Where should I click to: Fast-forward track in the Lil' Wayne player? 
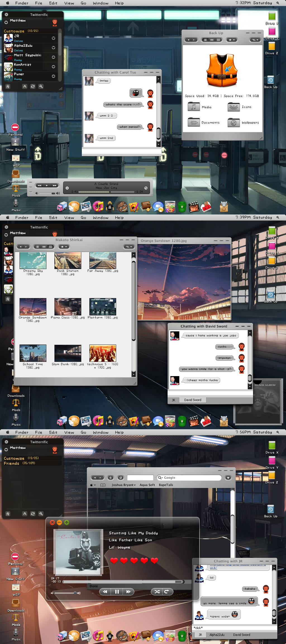pos(128,592)
